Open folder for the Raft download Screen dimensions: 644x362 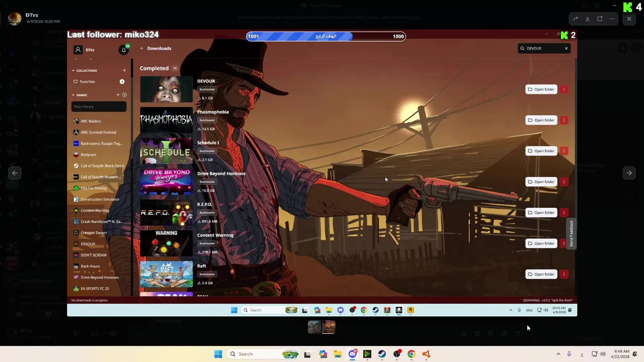click(x=541, y=274)
